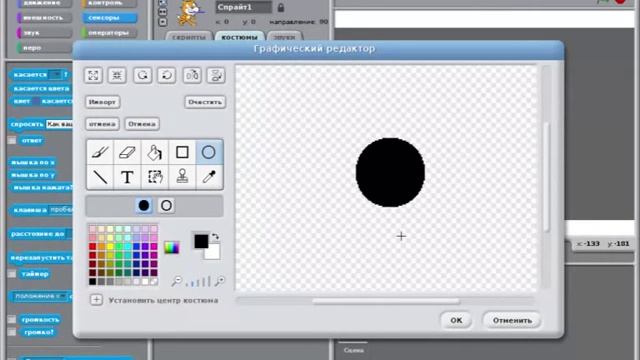Viewport: 640px width, 360px height.
Task: Select the 'звук' block category
Action: tap(44, 33)
